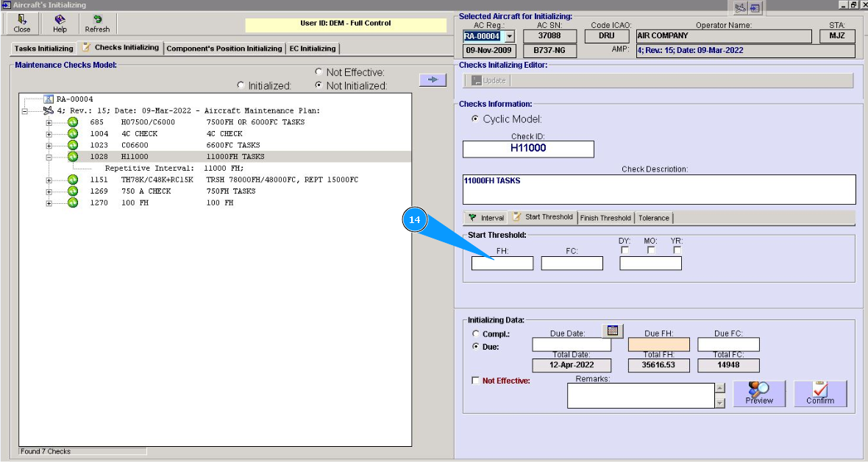Image resolution: width=868 pixels, height=466 pixels.
Task: Click the Start Threshold FH input field
Action: [x=502, y=264]
